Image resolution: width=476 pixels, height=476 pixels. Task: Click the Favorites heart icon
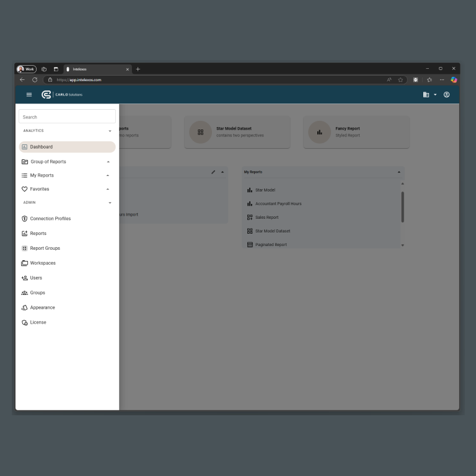(x=25, y=189)
